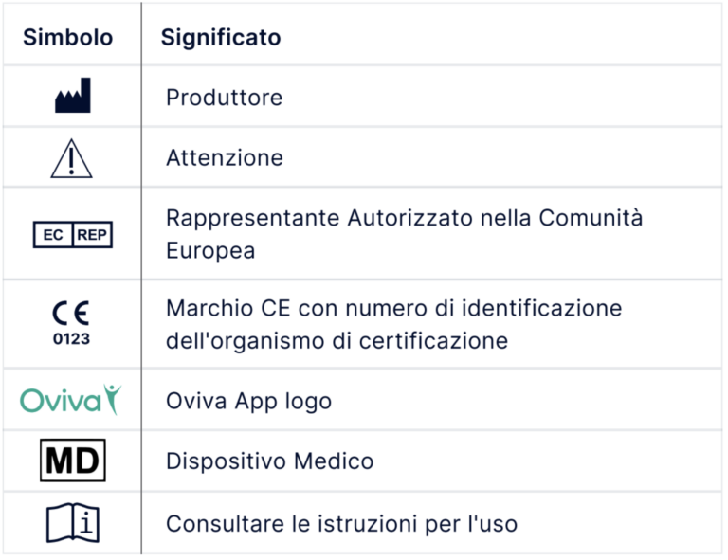Click Consultare le istruzioni per l'uso

click(x=341, y=524)
